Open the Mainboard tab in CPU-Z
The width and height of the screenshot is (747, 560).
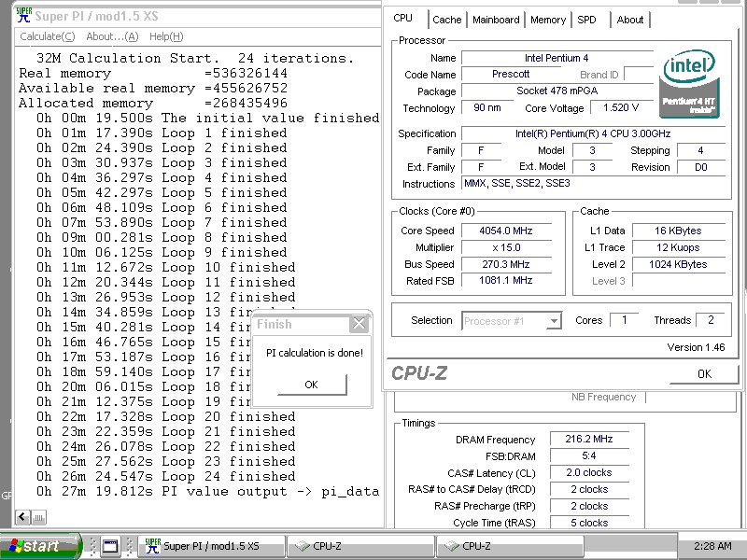point(496,20)
